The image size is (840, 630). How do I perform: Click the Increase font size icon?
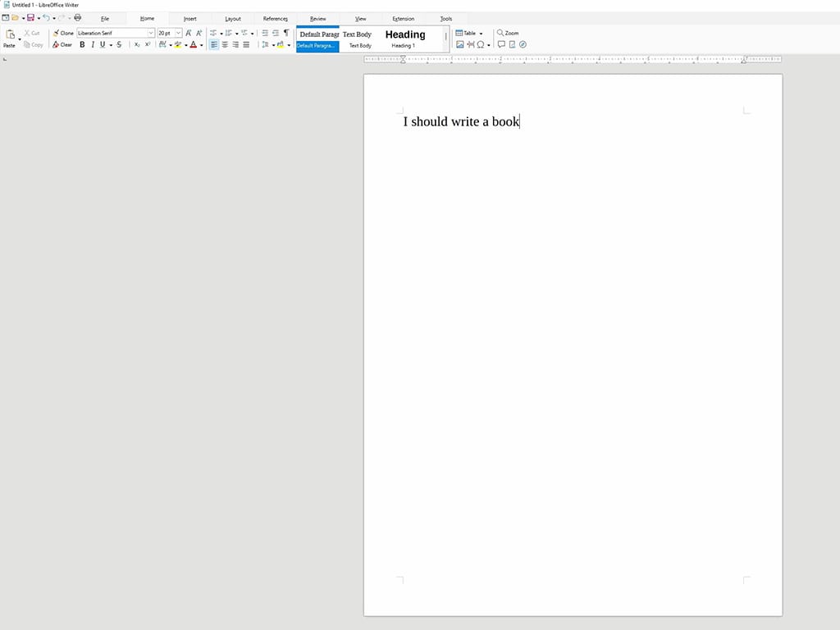189,33
